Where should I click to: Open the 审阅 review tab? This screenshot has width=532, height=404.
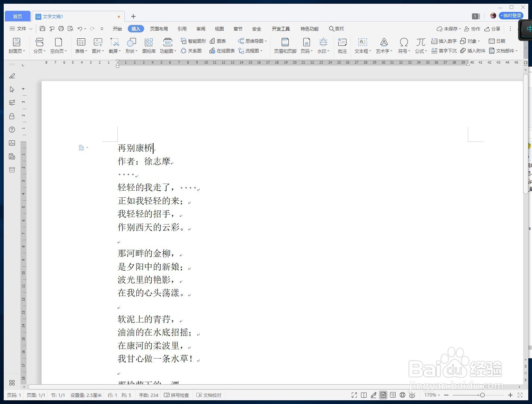tap(201, 29)
